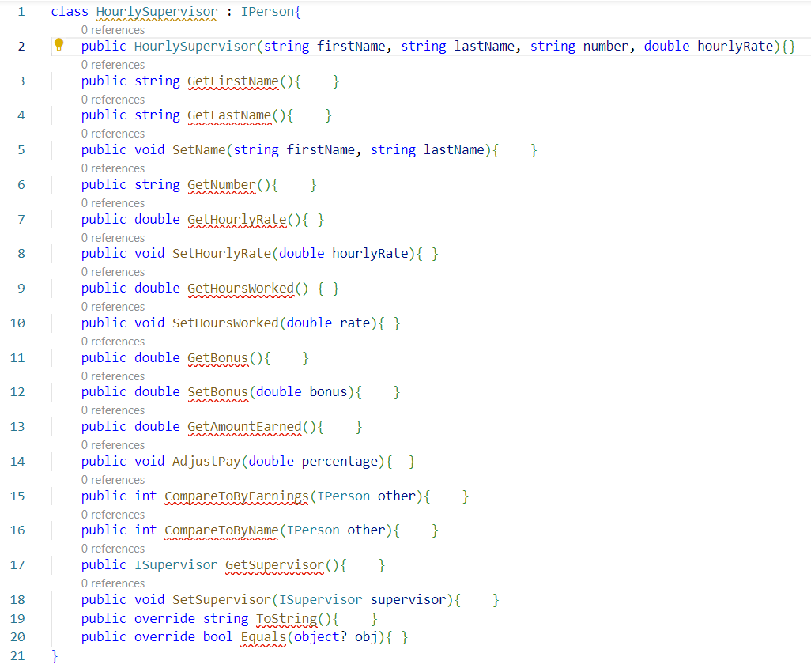Click the ToString method name

(x=287, y=619)
